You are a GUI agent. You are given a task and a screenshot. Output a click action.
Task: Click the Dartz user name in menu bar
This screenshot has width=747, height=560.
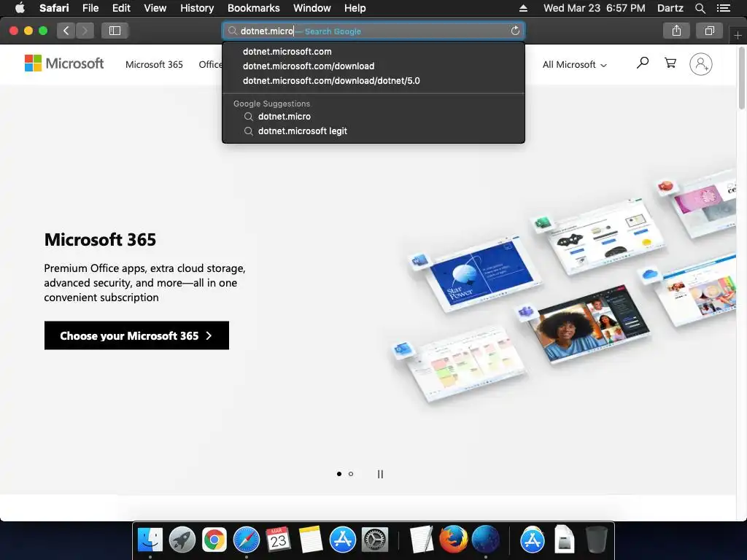tap(670, 8)
